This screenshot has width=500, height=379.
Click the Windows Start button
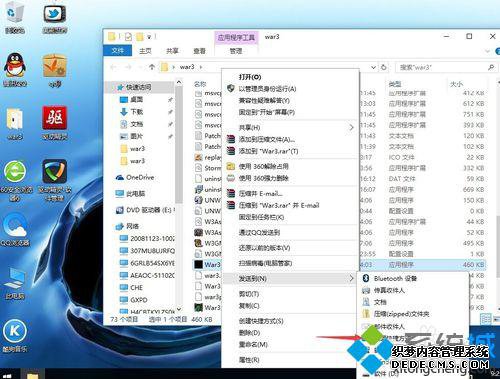pos(7,375)
